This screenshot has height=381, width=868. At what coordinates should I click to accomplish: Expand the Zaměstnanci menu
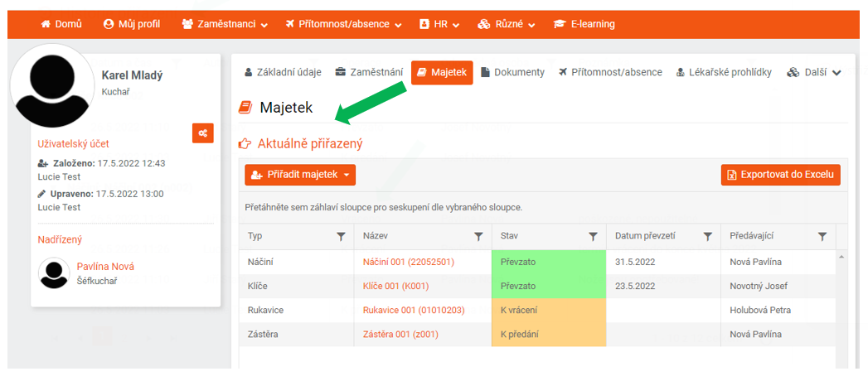click(x=225, y=24)
